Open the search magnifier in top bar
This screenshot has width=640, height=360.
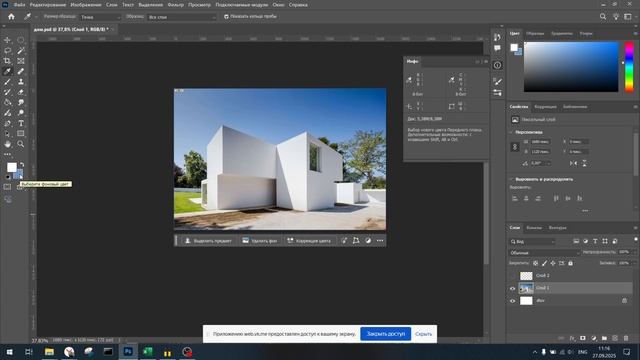click(x=603, y=17)
